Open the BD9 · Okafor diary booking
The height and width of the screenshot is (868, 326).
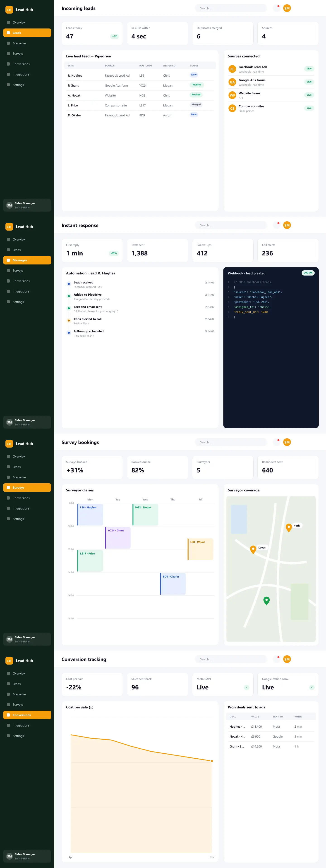coord(173,584)
